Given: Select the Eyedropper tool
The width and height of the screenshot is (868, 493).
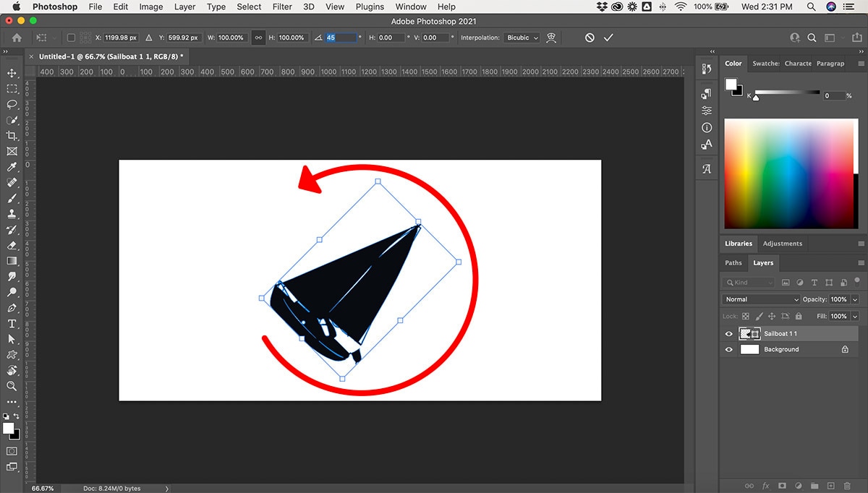Looking at the screenshot, I should [12, 167].
